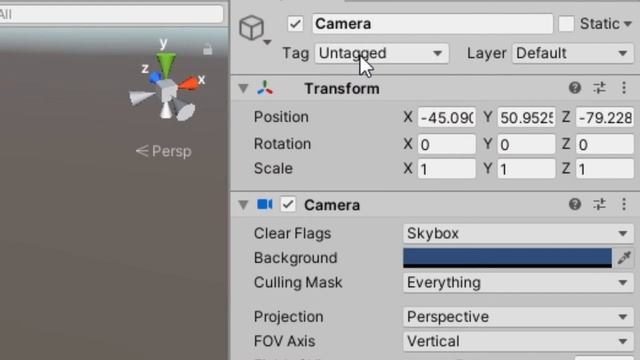
Task: Pick Background color with eyedropper
Action: pos(624,258)
